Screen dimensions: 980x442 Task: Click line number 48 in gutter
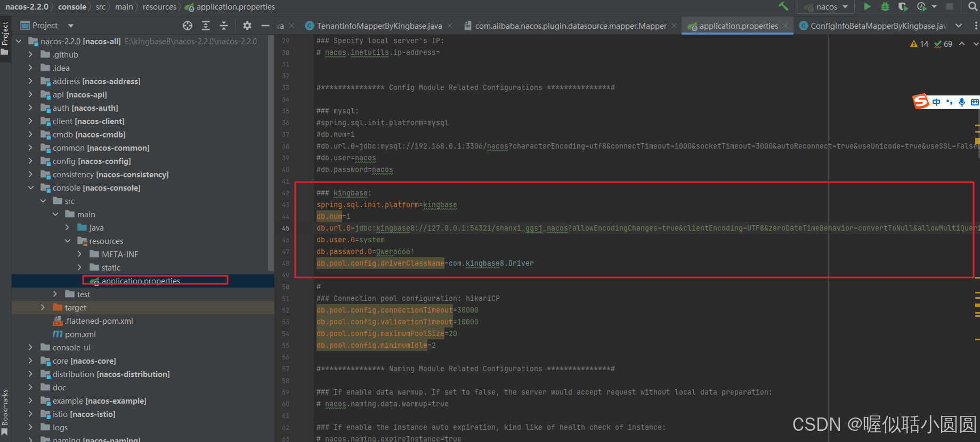pyautogui.click(x=286, y=263)
